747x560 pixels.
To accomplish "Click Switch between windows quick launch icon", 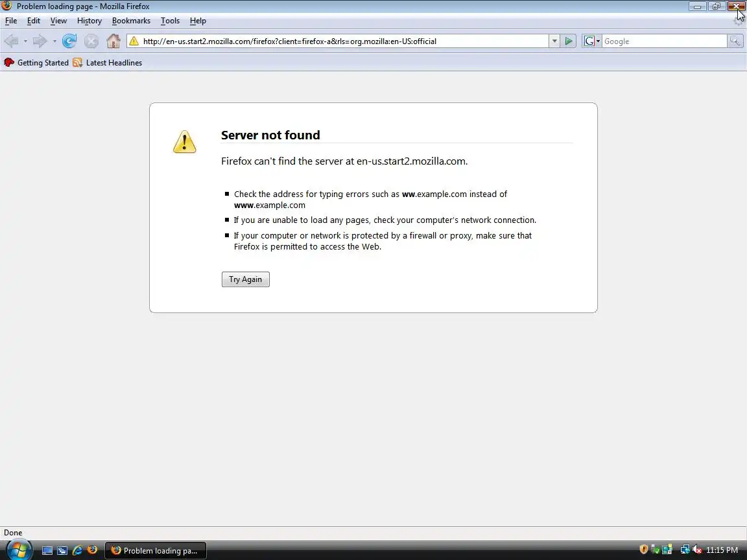I will [x=62, y=550].
